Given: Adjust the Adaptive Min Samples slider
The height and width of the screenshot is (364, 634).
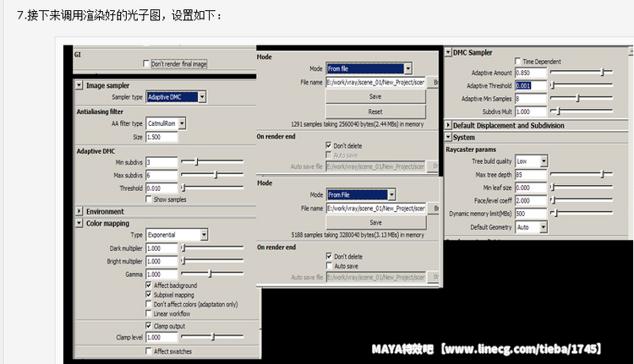Looking at the screenshot, I should pyautogui.click(x=578, y=98).
